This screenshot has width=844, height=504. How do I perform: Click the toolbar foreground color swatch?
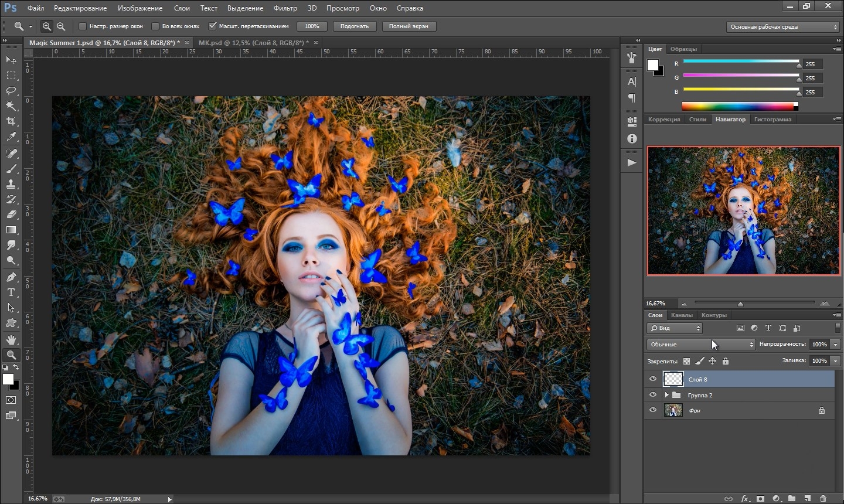[8, 380]
